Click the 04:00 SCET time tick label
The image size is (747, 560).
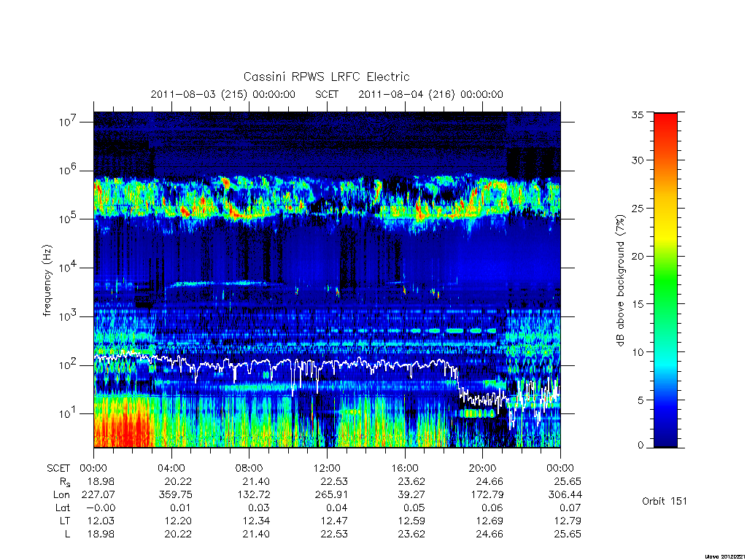pyautogui.click(x=171, y=468)
